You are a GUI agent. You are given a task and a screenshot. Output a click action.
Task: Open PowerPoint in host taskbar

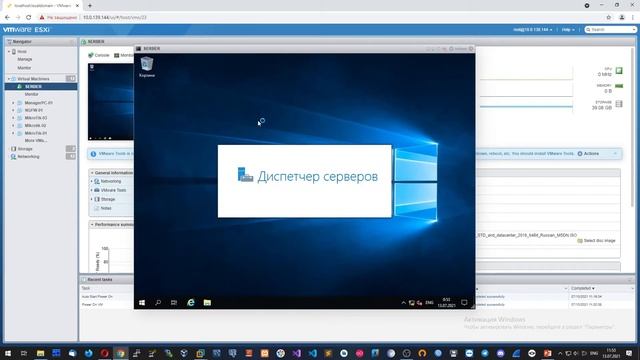[547, 353]
